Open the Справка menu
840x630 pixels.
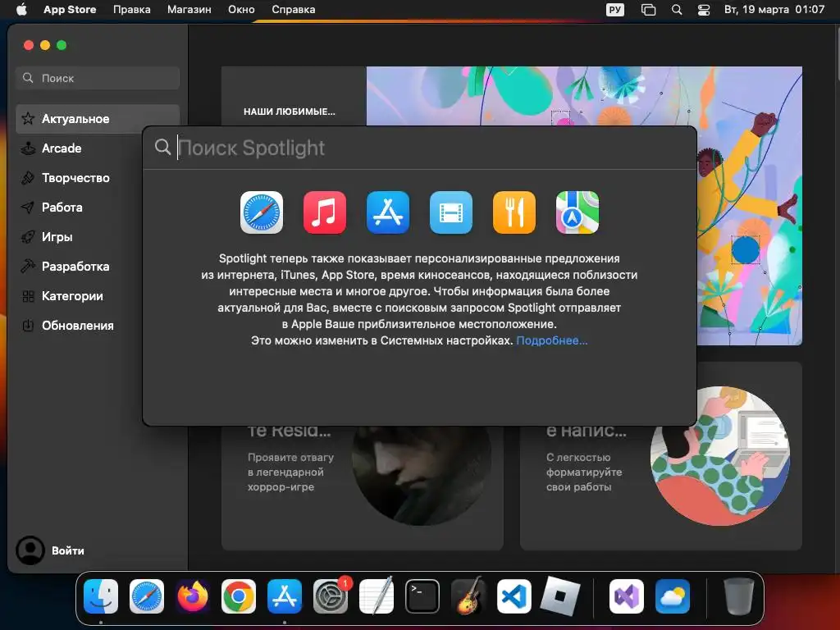click(x=293, y=10)
